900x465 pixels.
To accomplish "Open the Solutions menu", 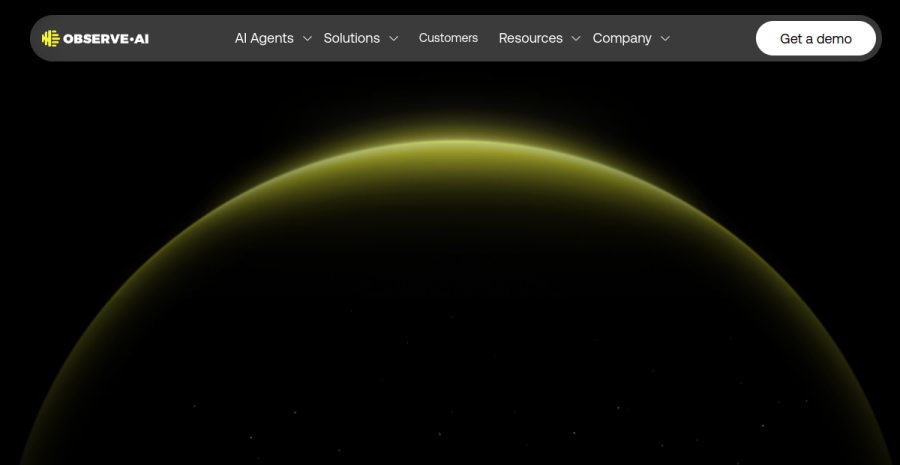I will pyautogui.click(x=351, y=38).
